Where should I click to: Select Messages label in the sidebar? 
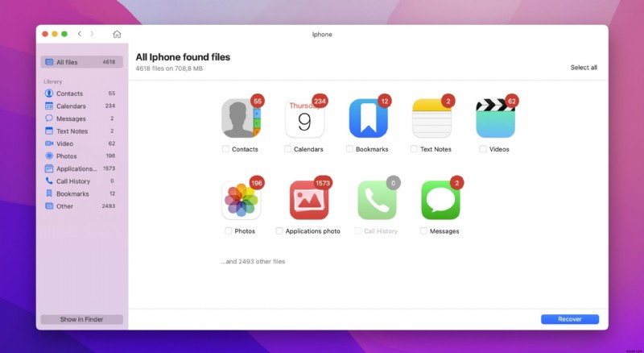[71, 118]
